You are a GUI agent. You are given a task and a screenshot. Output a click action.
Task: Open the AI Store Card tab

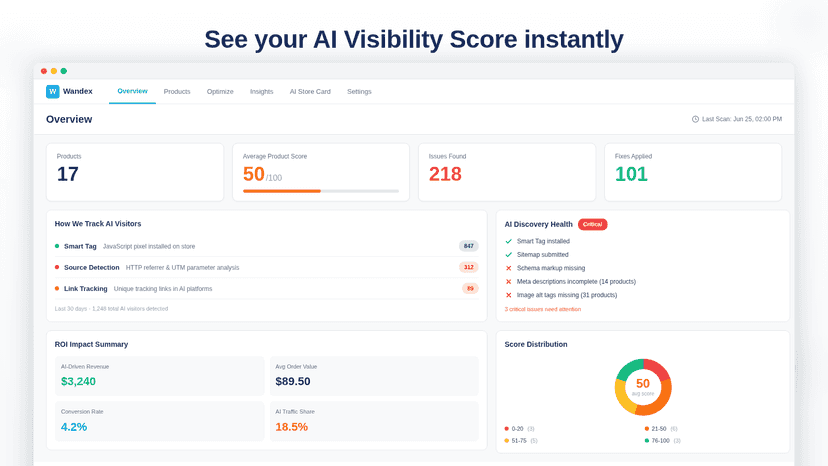tap(310, 91)
